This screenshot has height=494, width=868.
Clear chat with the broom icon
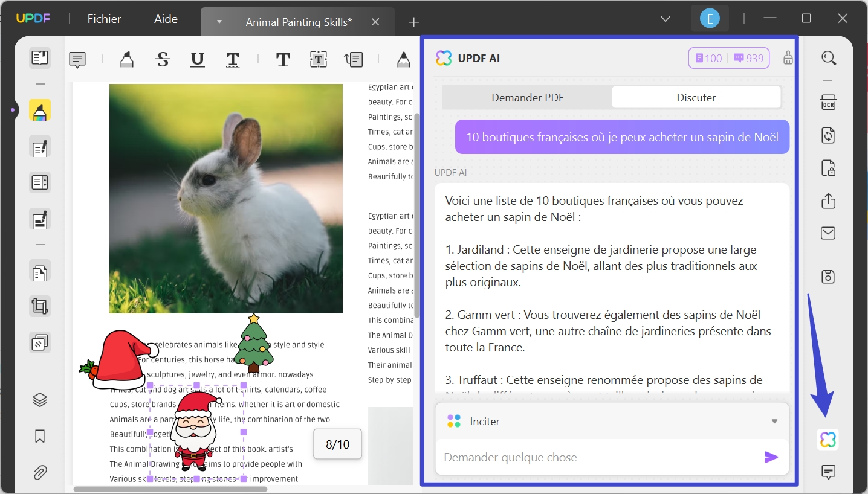(x=788, y=58)
